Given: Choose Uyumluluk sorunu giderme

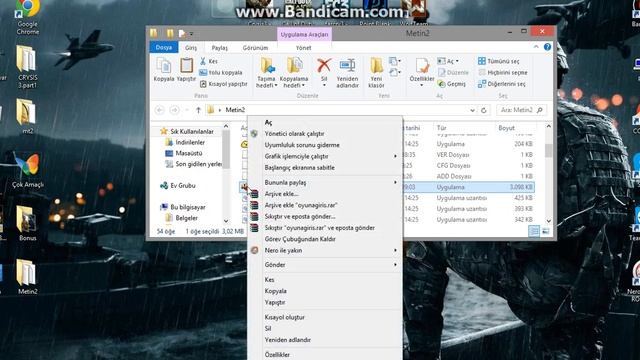Looking at the screenshot, I should (x=324, y=145).
